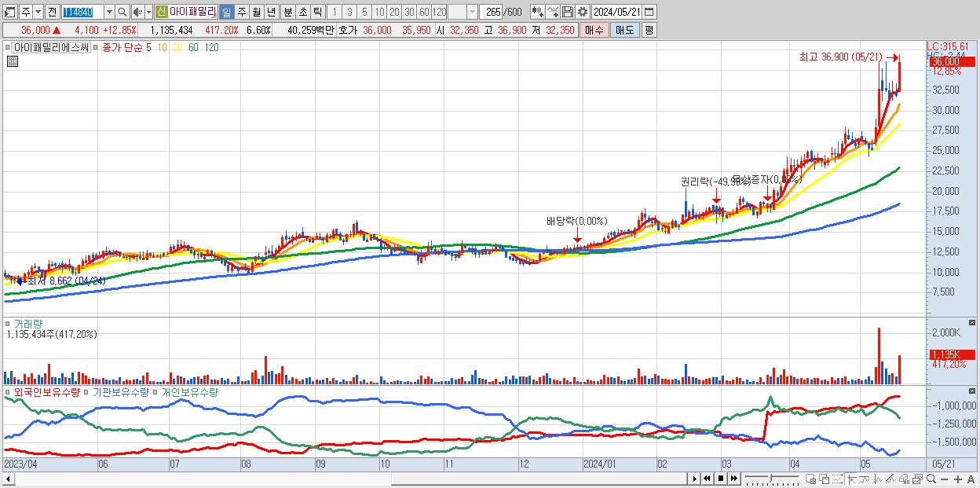Click the horizontal scrollbar left arrow

[x=8, y=479]
